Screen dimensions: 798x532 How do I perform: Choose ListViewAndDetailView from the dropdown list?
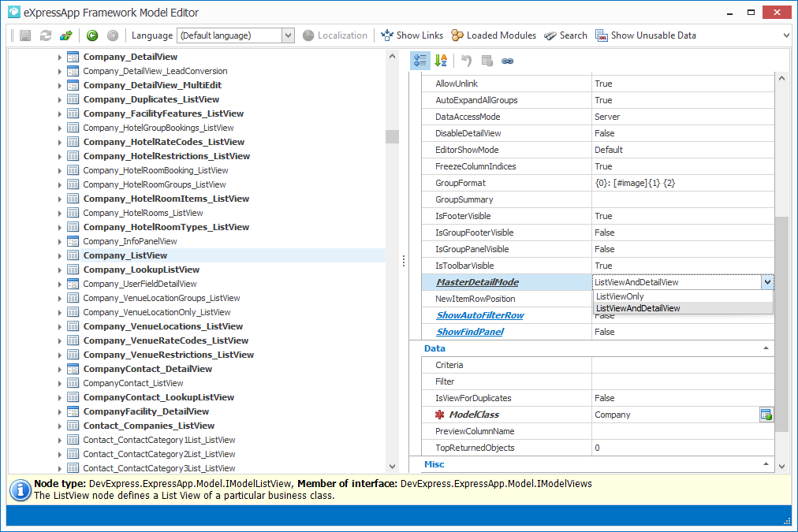[x=683, y=308]
